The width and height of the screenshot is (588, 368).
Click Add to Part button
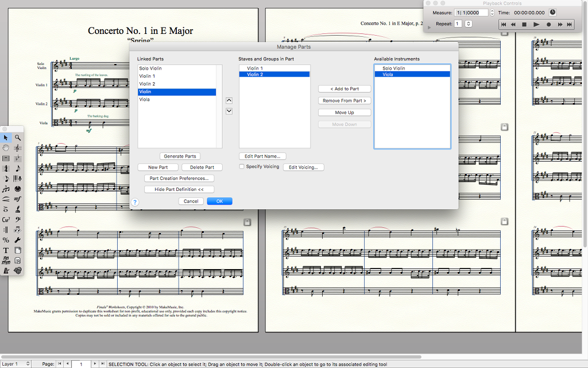345,89
